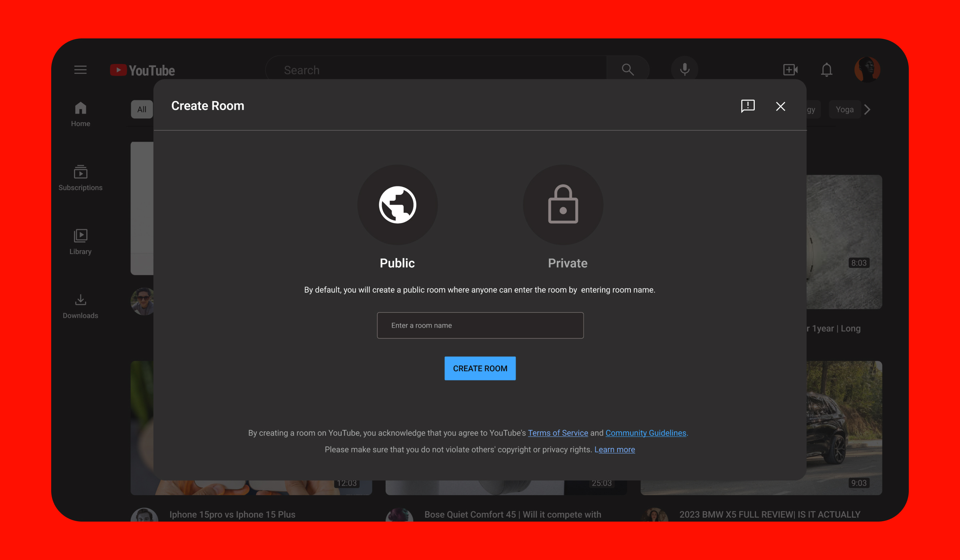
Task: Open the create video camera icon
Action: click(x=790, y=70)
